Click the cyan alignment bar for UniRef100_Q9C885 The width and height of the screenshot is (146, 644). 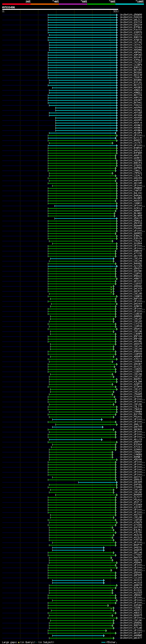tap(98, 482)
